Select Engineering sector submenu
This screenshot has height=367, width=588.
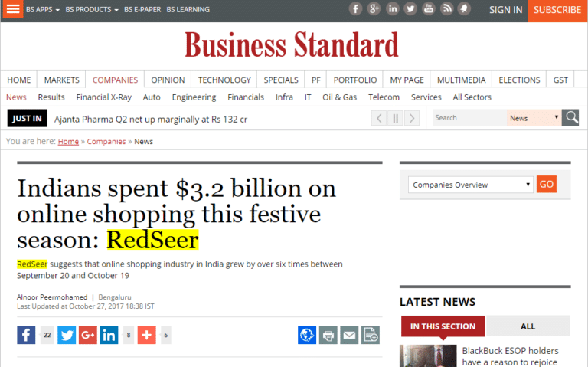(194, 97)
